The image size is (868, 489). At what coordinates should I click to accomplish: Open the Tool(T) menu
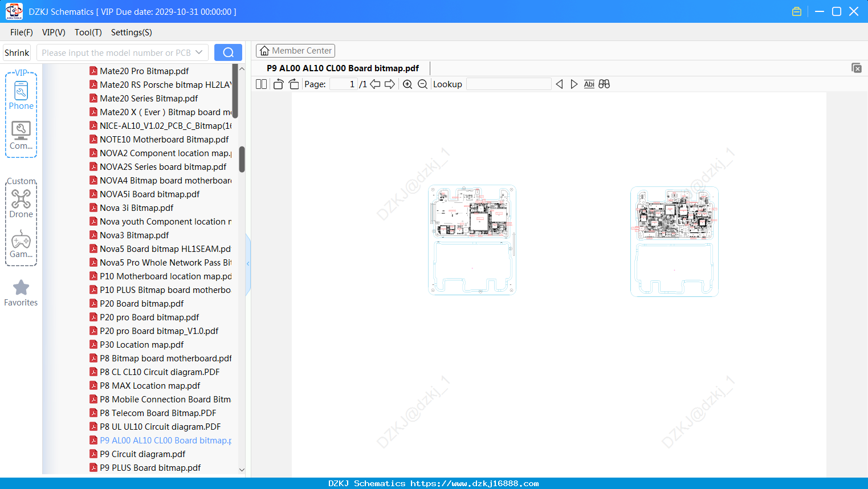point(88,32)
